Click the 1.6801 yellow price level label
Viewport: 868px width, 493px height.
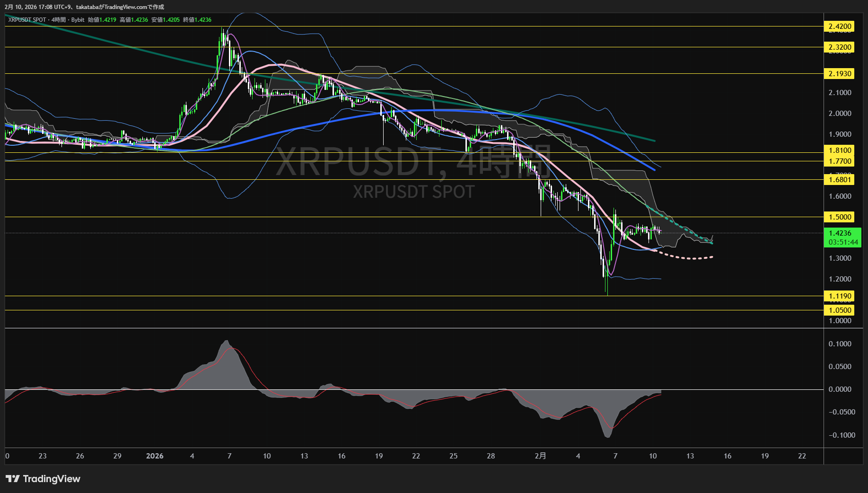[x=840, y=179]
